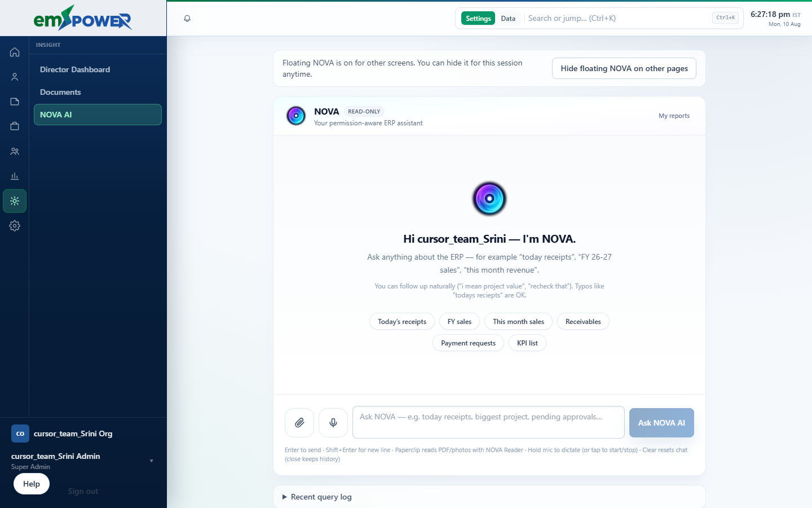The image size is (812, 508).
Task: Click the KPI list chip
Action: coord(527,343)
